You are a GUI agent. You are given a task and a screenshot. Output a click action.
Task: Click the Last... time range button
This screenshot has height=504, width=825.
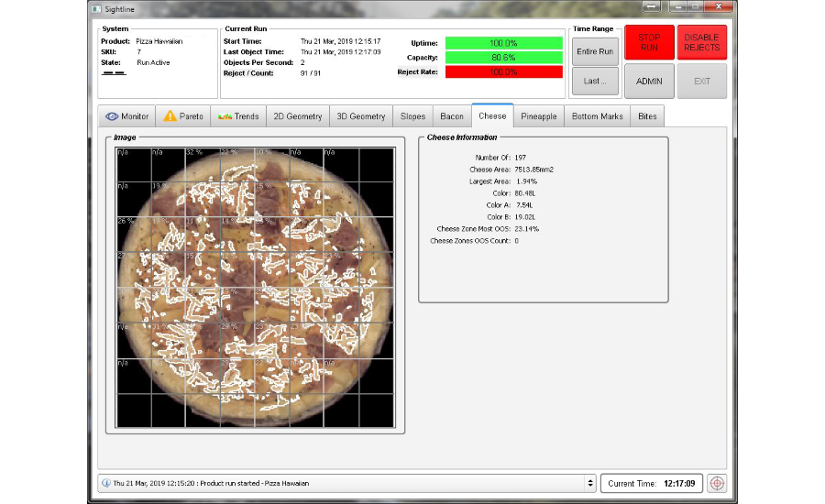(x=594, y=81)
